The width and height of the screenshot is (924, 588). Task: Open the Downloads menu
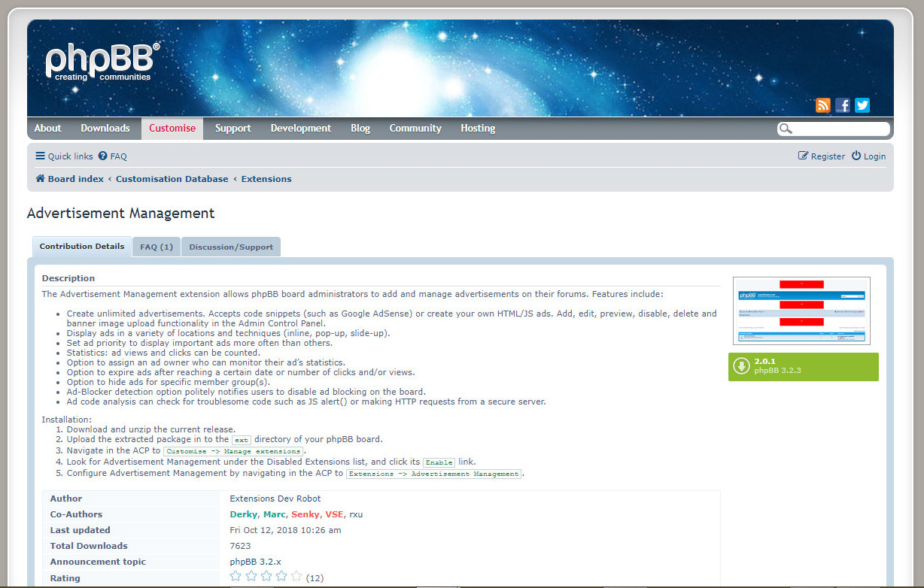pos(105,129)
